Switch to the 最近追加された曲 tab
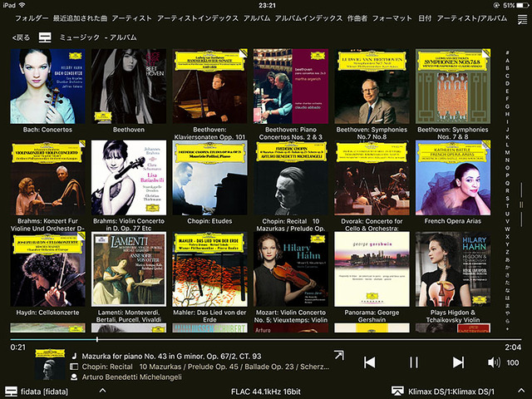Image resolution: width=532 pixels, height=399 pixels. click(80, 18)
